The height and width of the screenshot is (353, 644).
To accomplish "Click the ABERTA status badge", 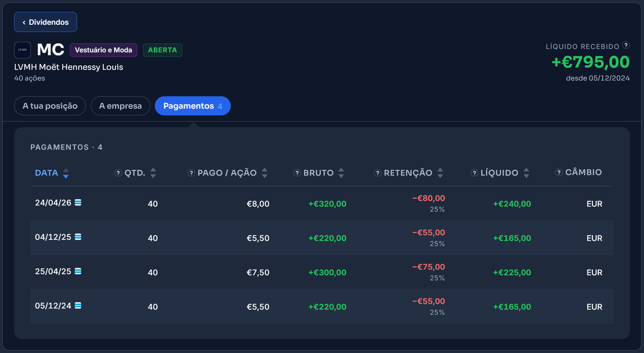I will pyautogui.click(x=162, y=50).
